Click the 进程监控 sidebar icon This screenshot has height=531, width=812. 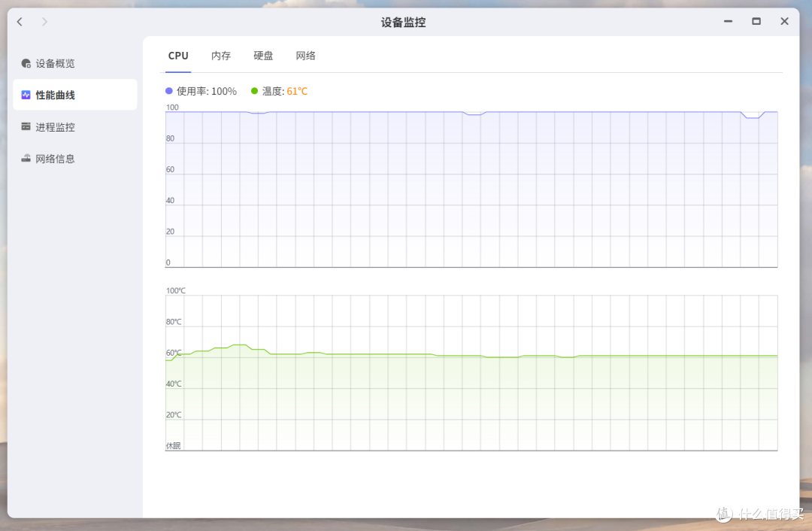pos(26,126)
